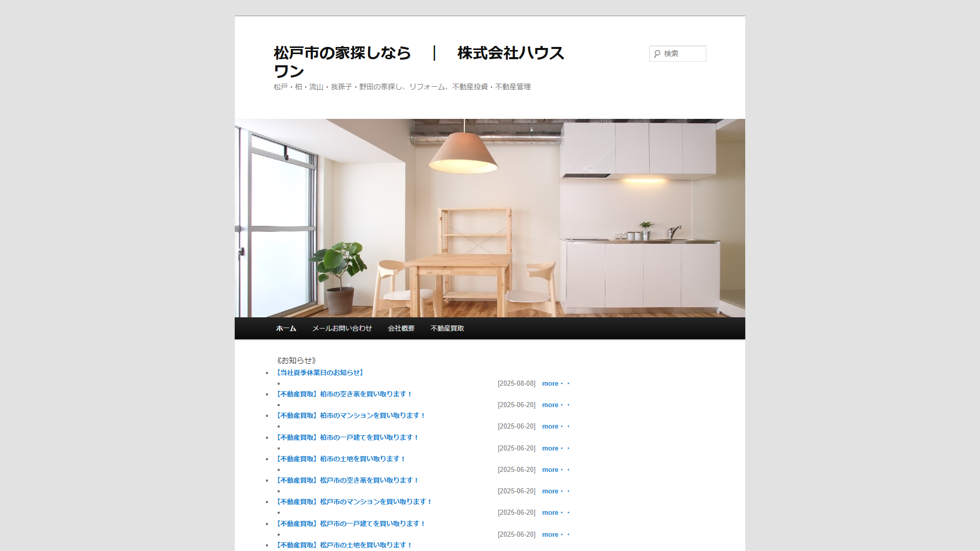Open 松戸市の空き家を買い取ります link

pyautogui.click(x=347, y=481)
